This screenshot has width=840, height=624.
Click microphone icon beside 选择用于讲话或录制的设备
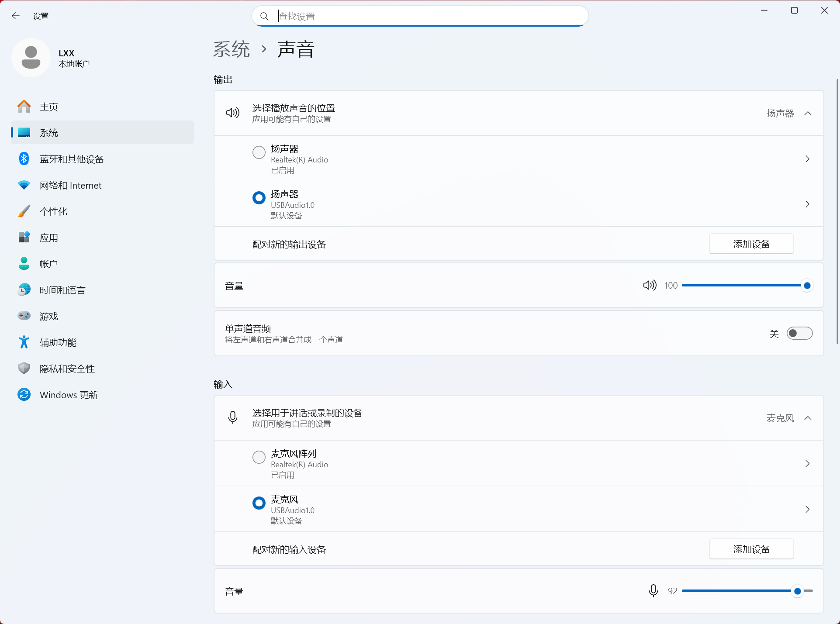click(233, 418)
